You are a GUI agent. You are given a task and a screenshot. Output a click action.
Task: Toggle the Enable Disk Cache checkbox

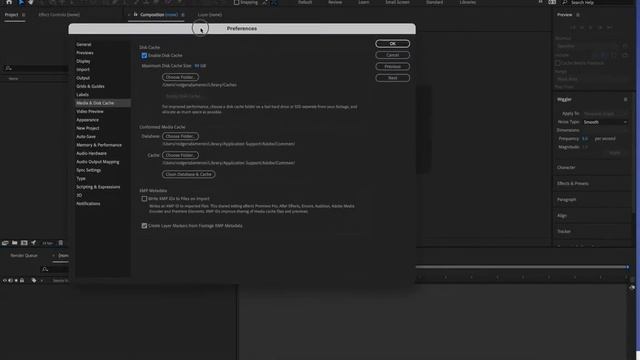click(x=144, y=56)
